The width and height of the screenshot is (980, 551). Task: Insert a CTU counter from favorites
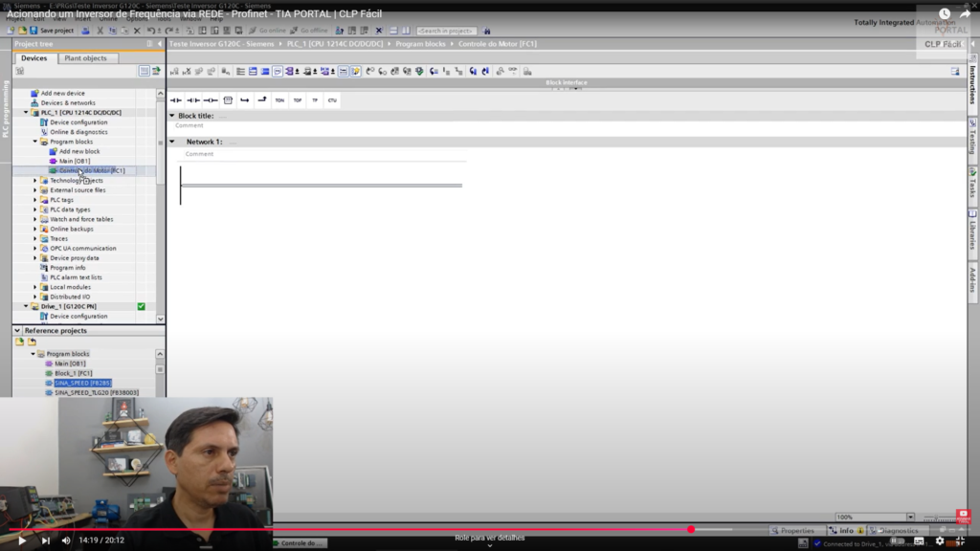(x=332, y=99)
